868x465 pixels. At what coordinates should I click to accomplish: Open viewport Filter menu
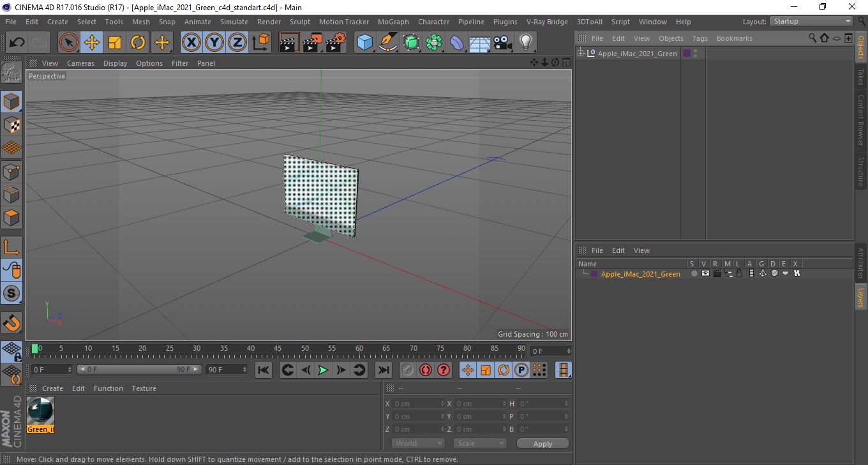[180, 63]
